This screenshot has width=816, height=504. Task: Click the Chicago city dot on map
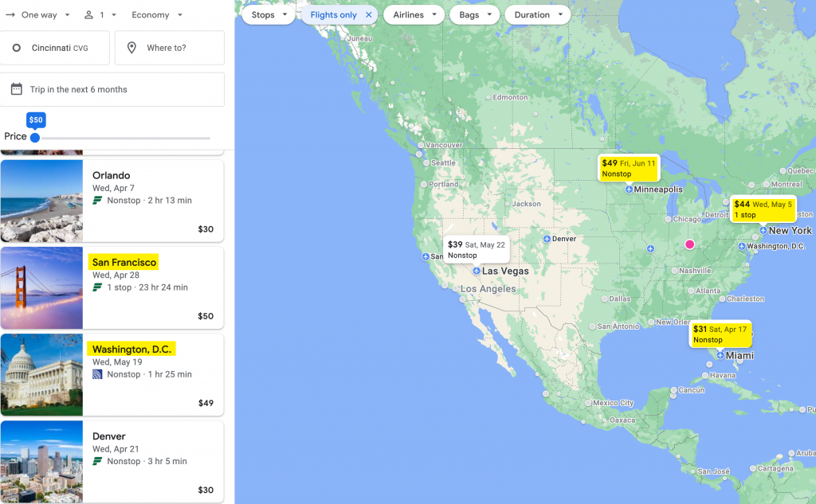[669, 220]
